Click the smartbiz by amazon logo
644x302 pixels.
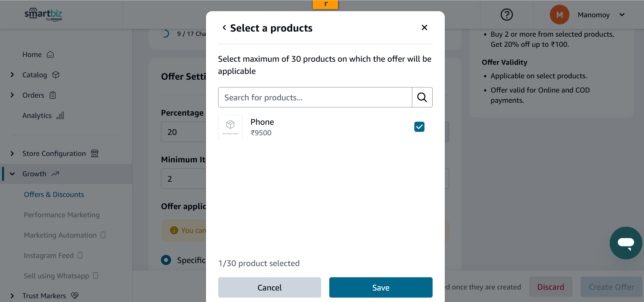pyautogui.click(x=43, y=14)
